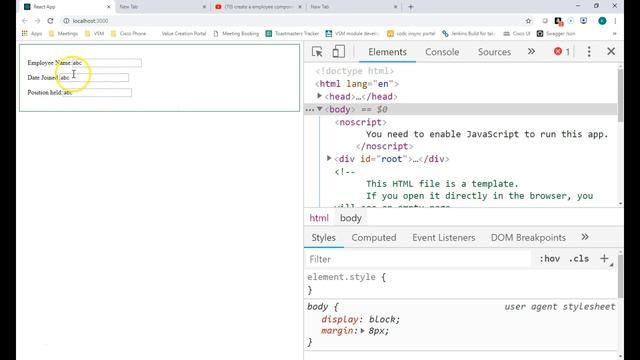640x360 pixels.
Task: Open the Jenkins Build bookmark
Action: [469, 33]
